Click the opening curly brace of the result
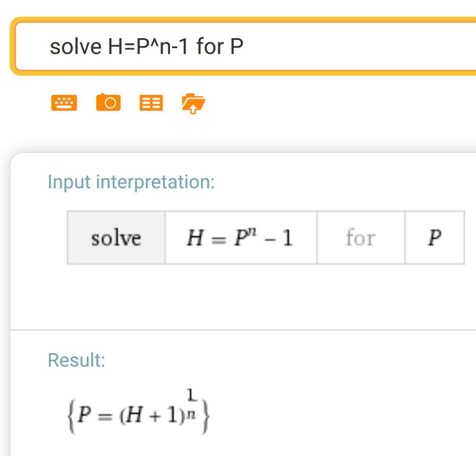The width and height of the screenshot is (476, 456). tap(71, 414)
